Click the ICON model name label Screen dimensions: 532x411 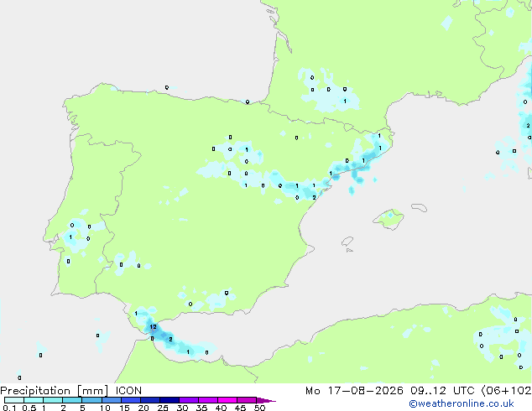click(128, 391)
